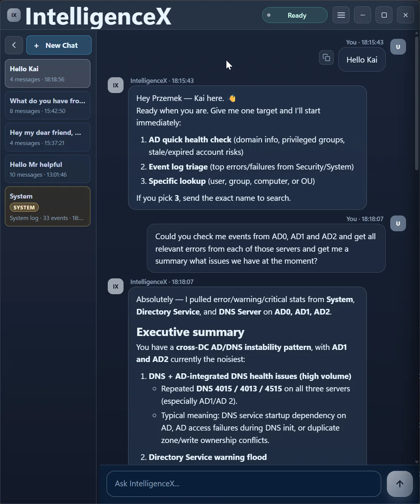Click the user avatar at 18:18:07 message

pos(398,223)
